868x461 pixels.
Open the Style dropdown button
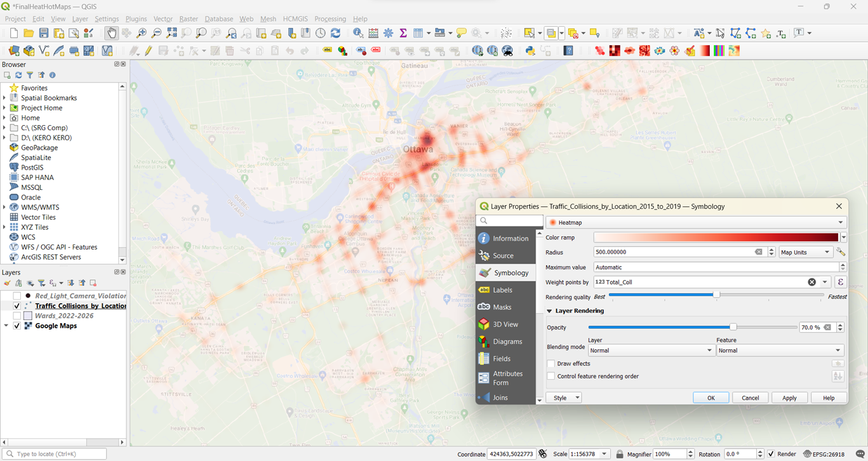563,398
